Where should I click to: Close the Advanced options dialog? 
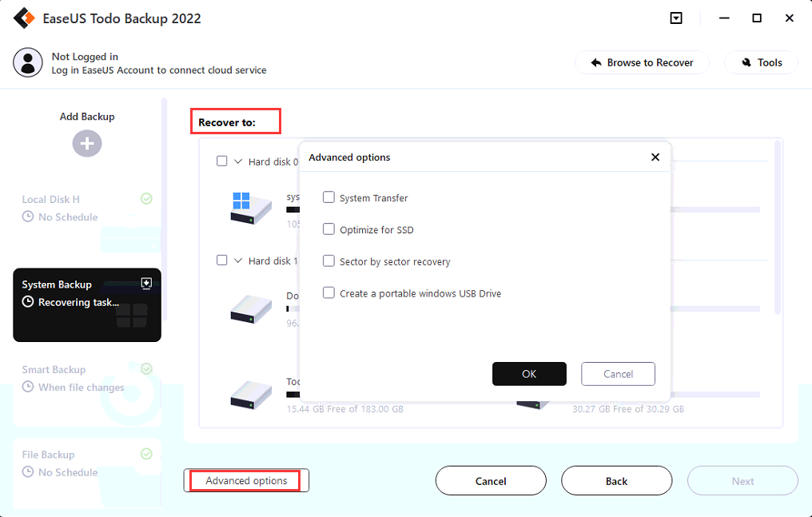click(655, 157)
